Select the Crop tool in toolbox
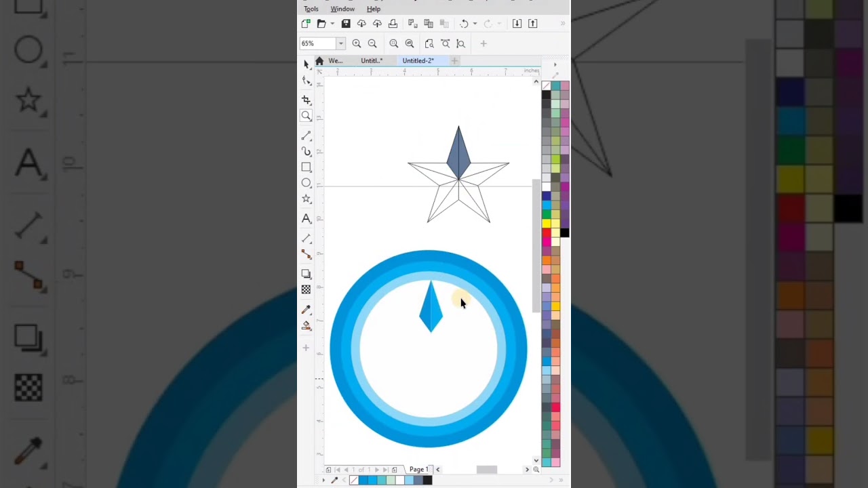 (x=306, y=100)
